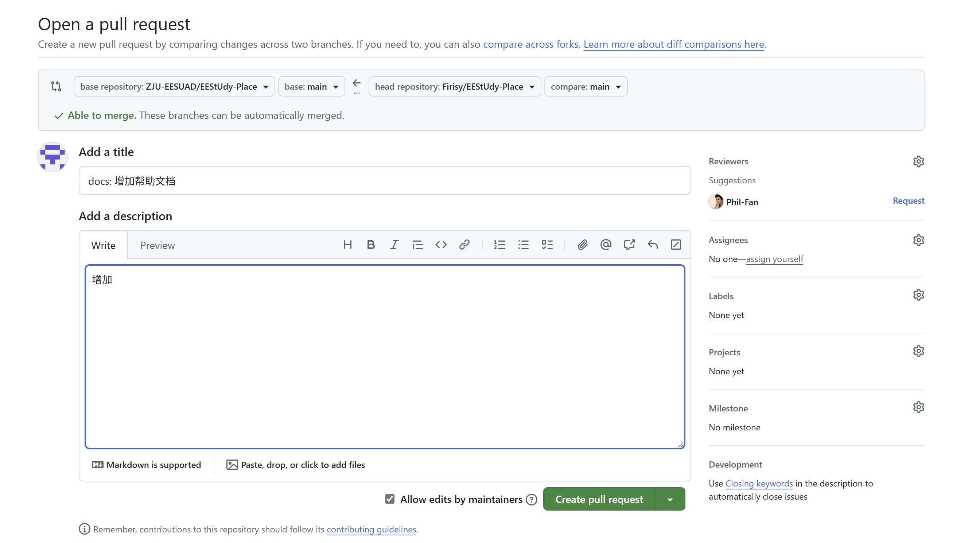Viewport: 980px width, 543px height.
Task: Click the Heading formatting icon
Action: [x=347, y=245]
